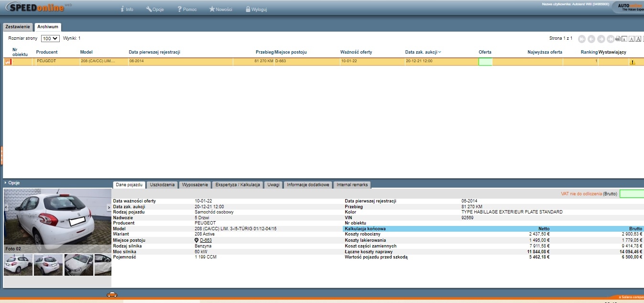Click the Info icon in top menu
Viewport: 644px width, 303px height.
pyautogui.click(x=122, y=9)
